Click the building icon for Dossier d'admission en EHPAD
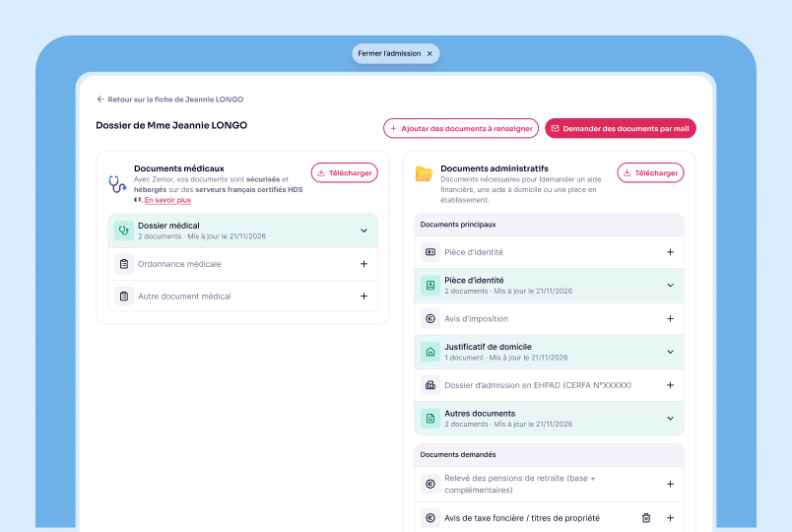Screen dimensions: 792x532 [430, 385]
